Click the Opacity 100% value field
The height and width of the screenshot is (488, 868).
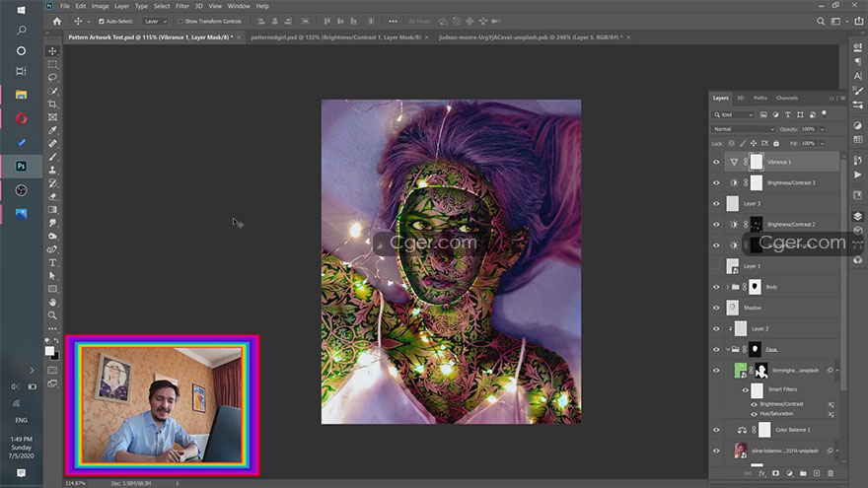point(808,129)
